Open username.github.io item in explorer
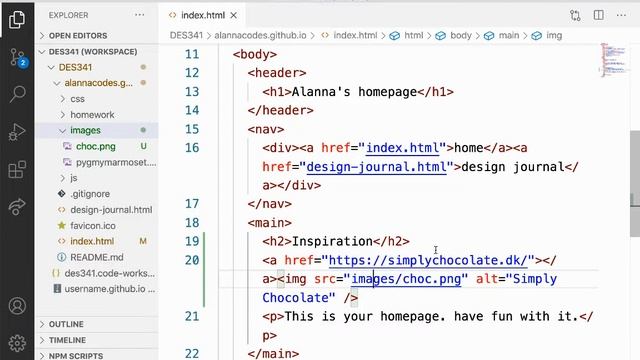The image size is (640, 360). tap(97, 289)
